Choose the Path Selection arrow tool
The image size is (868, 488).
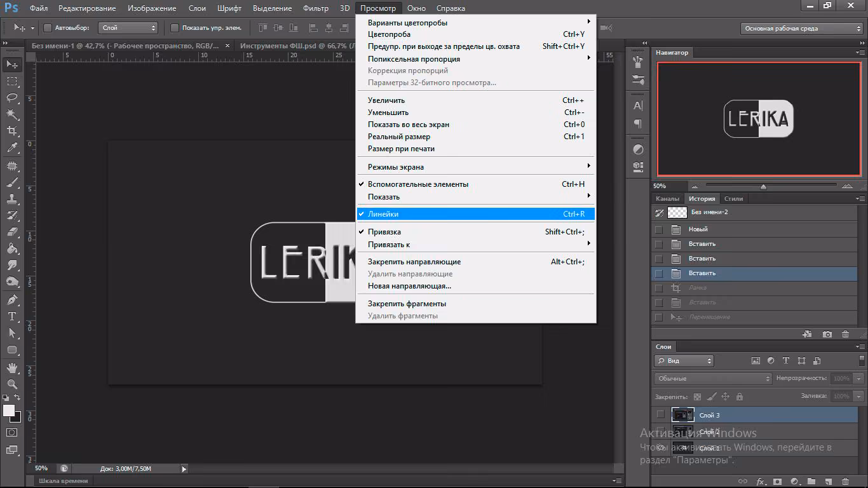coord(12,332)
